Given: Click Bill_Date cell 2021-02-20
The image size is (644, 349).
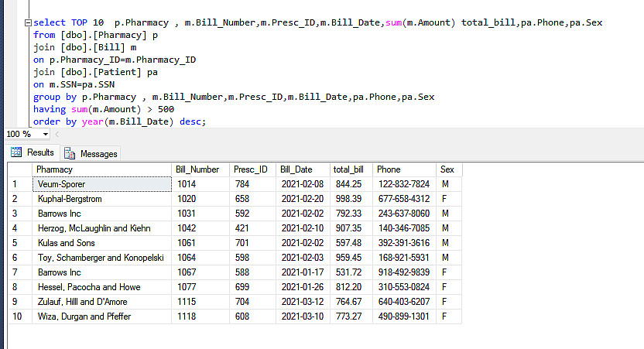Looking at the screenshot, I should pyautogui.click(x=303, y=199).
